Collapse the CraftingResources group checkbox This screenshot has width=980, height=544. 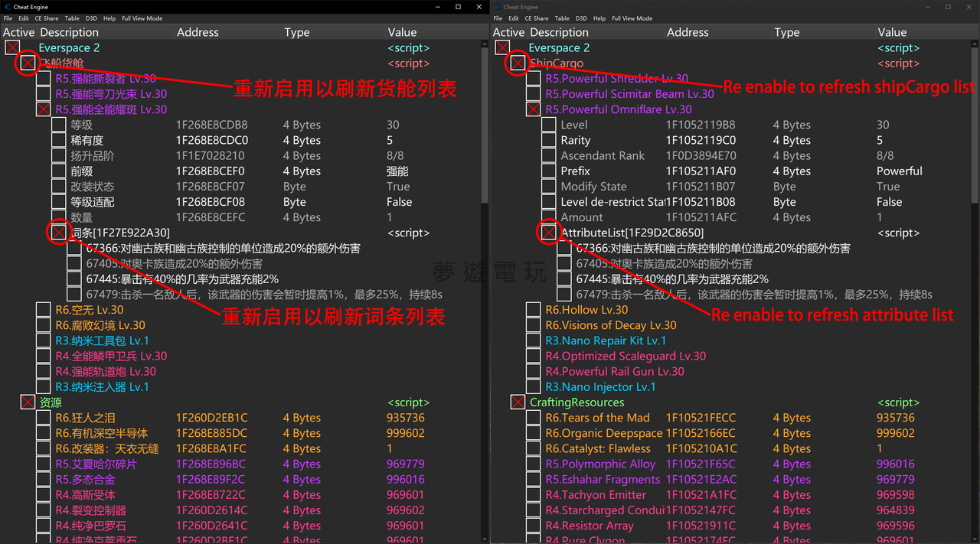tap(518, 402)
